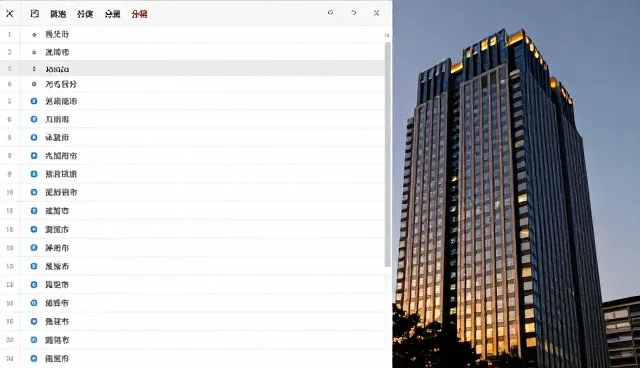Viewport: 640px width, 368px height.
Task: Click the square layout icon left of the tab labels
Action: point(35,13)
